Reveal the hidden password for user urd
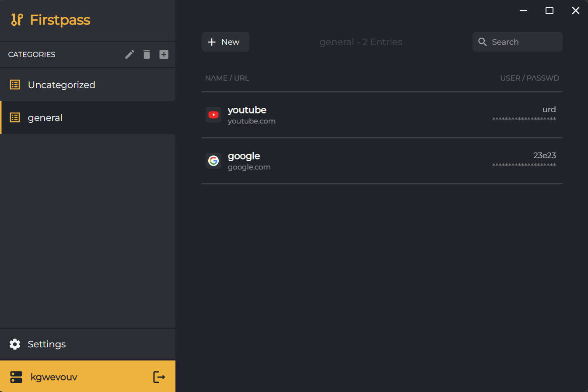 pyautogui.click(x=524, y=118)
